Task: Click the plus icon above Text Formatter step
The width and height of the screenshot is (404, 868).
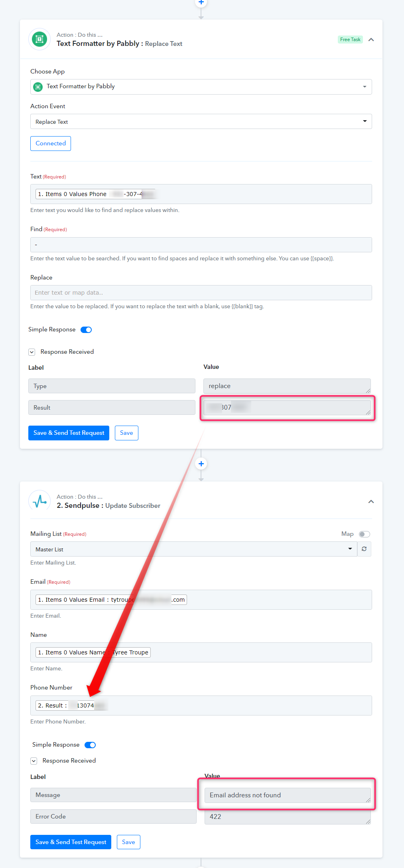Action: (x=201, y=3)
